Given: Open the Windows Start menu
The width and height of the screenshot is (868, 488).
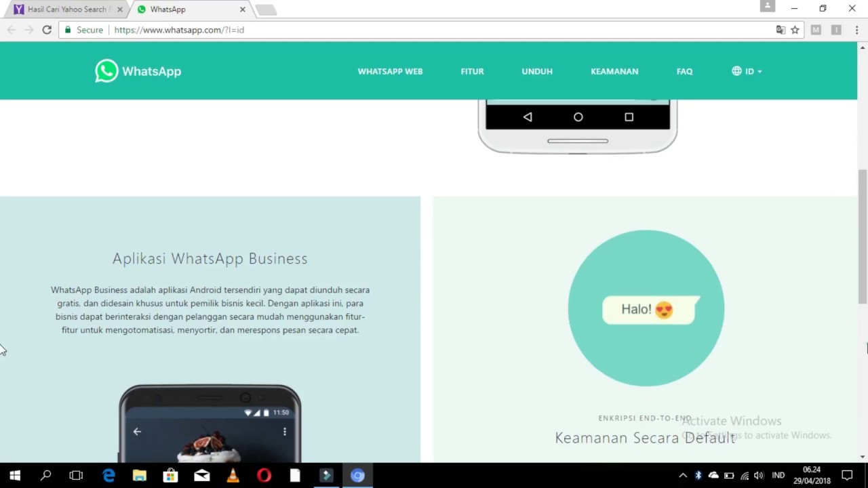Looking at the screenshot, I should tap(15, 475).
